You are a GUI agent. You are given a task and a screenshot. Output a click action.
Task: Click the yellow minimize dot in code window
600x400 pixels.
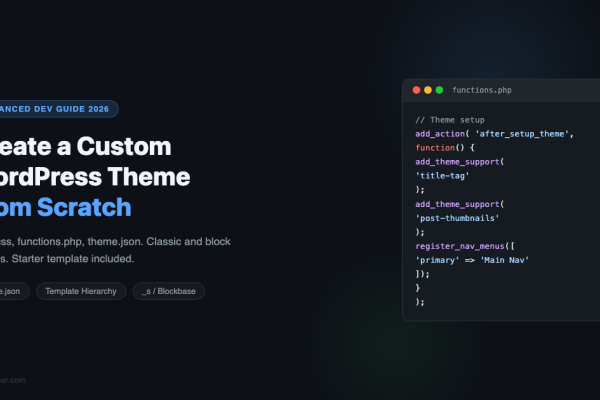click(428, 90)
